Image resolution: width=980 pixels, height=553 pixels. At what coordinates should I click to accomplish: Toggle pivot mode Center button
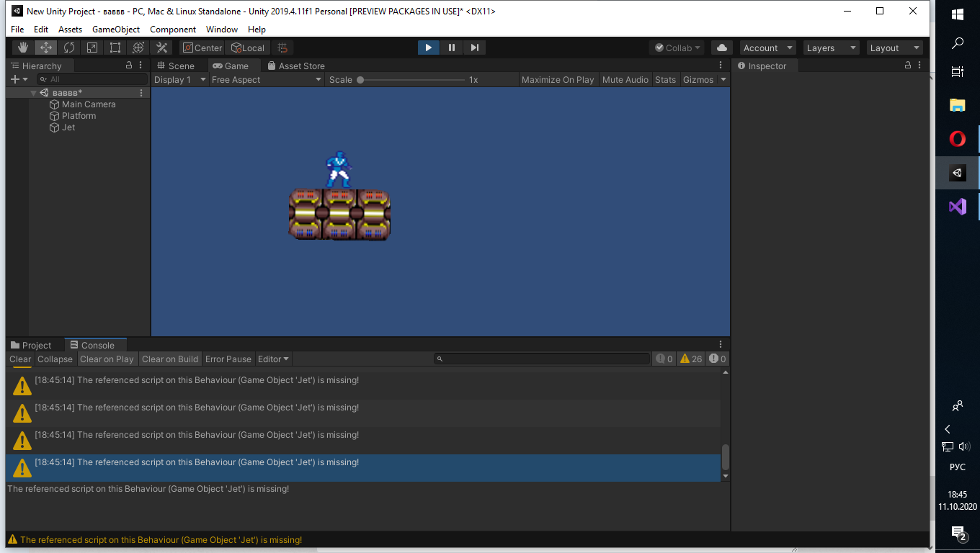tap(202, 48)
